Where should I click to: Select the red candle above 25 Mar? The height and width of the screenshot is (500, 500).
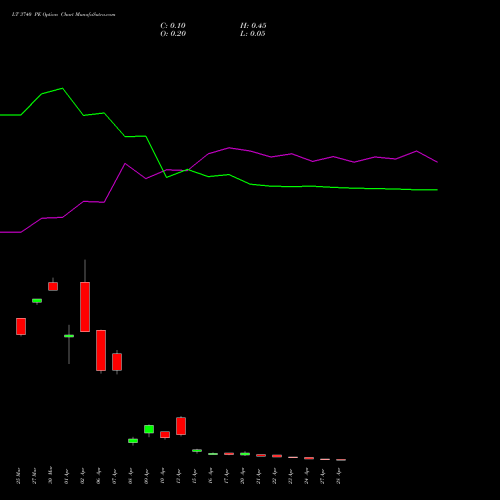click(21, 326)
